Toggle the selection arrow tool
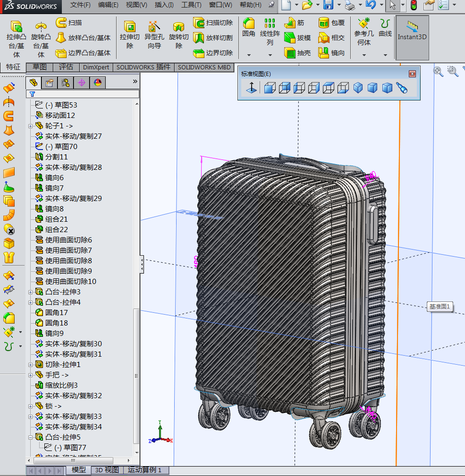Image resolution: width=465 pixels, height=476 pixels. pos(392,5)
